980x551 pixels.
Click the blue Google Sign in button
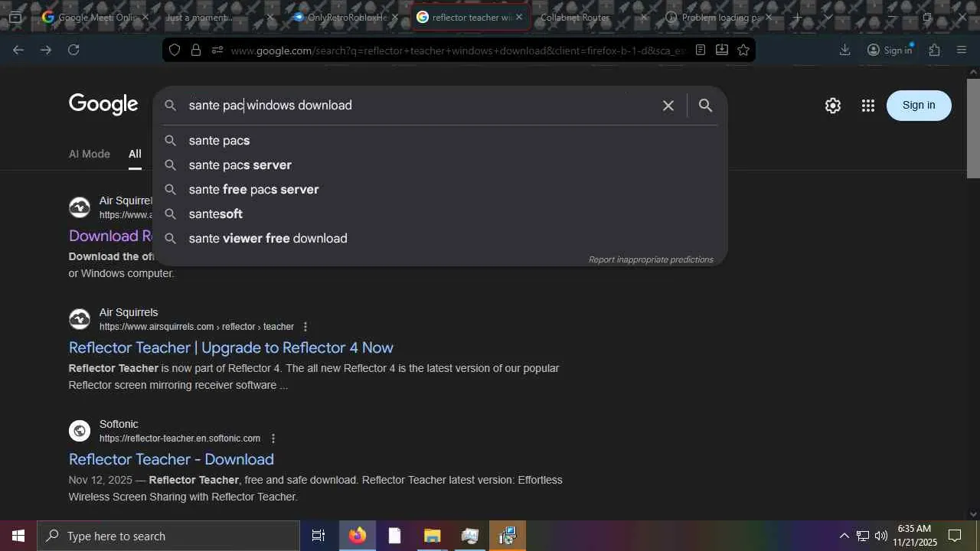tap(919, 106)
